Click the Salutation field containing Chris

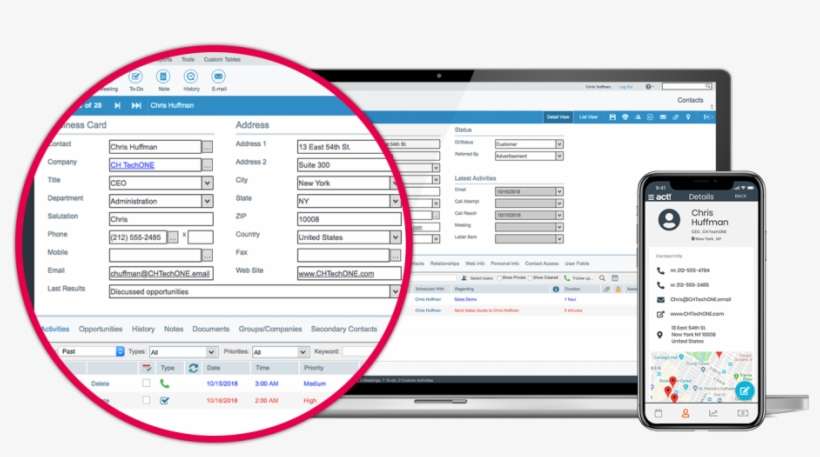tap(161, 219)
